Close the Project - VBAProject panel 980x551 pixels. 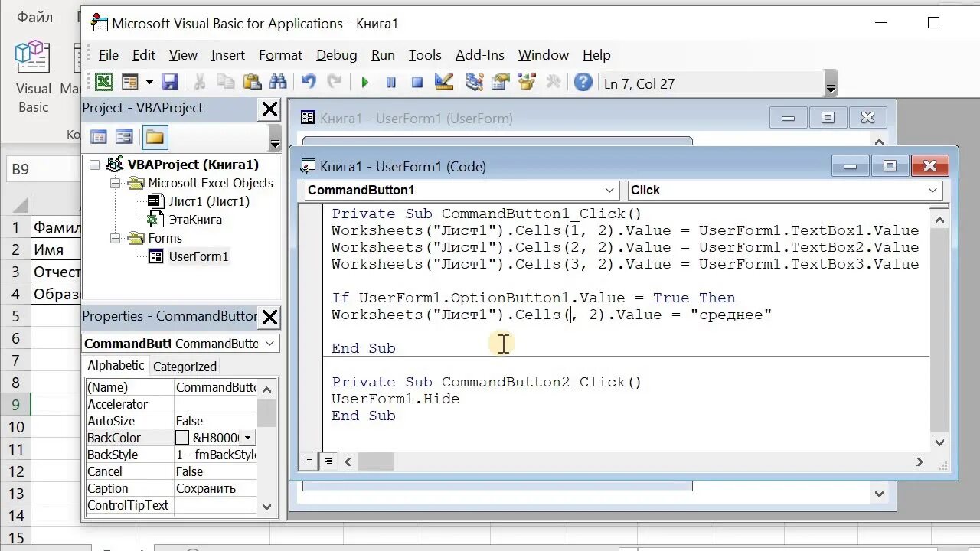click(269, 109)
